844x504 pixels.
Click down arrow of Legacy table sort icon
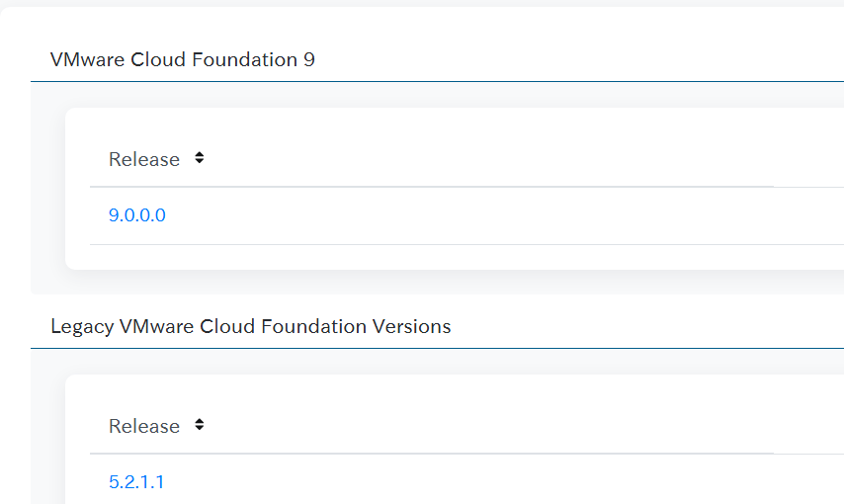coord(200,428)
